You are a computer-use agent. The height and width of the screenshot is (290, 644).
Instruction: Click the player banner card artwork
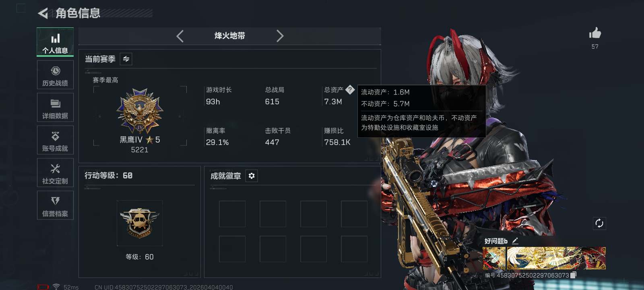[544, 258]
